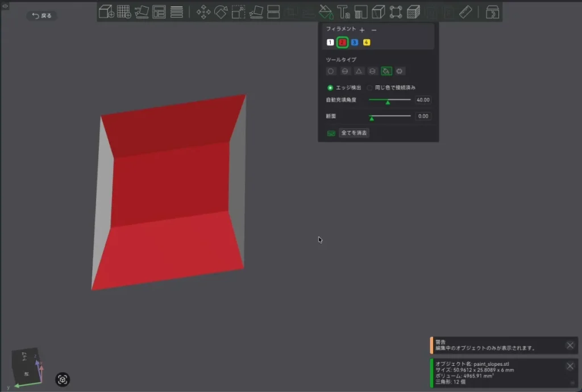Pick white filament 1 swatch

point(330,42)
